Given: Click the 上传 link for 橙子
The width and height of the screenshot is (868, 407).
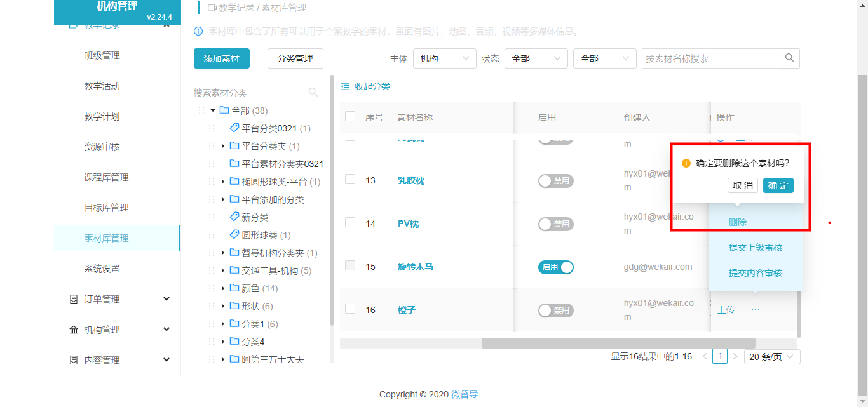Looking at the screenshot, I should (726, 310).
